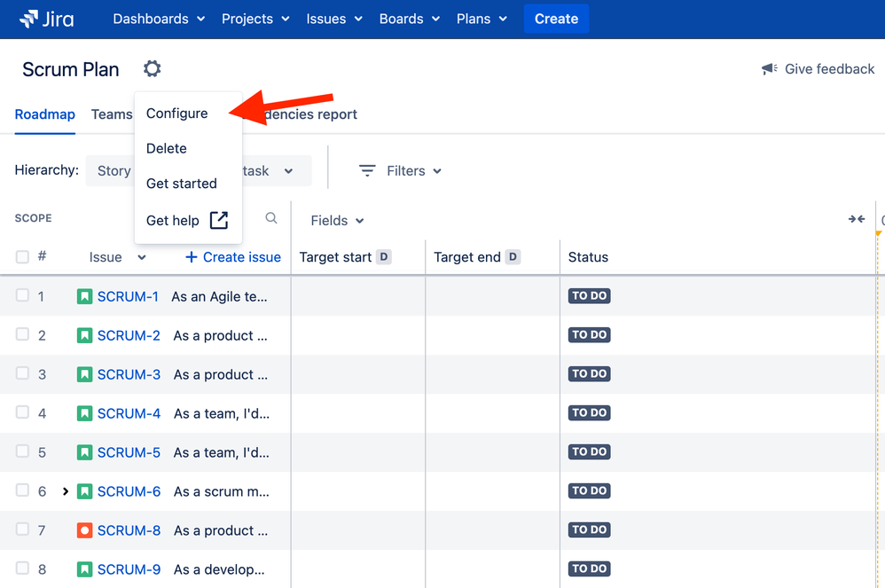The height and width of the screenshot is (588, 885).
Task: Click the story icon for SCRUM-3
Action: tap(84, 374)
